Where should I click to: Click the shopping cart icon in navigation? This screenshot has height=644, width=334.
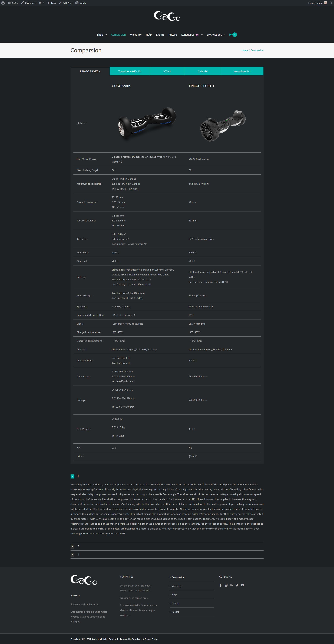pyautogui.click(x=230, y=35)
